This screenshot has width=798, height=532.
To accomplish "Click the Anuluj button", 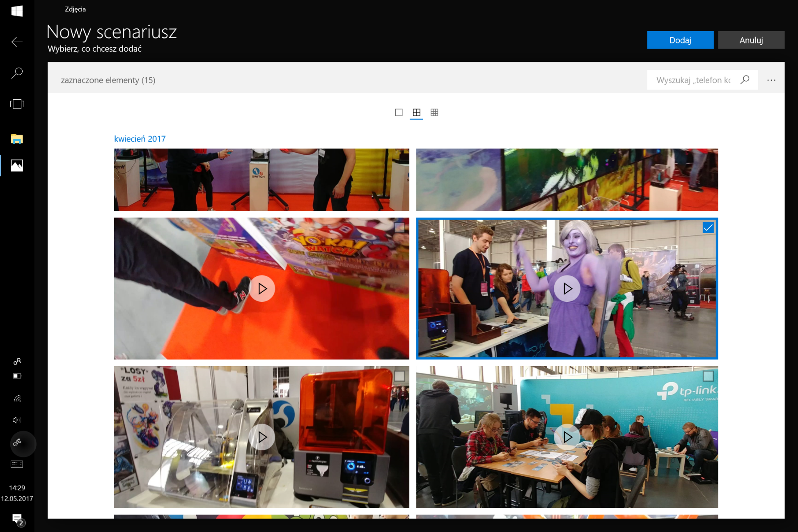I will pyautogui.click(x=751, y=40).
